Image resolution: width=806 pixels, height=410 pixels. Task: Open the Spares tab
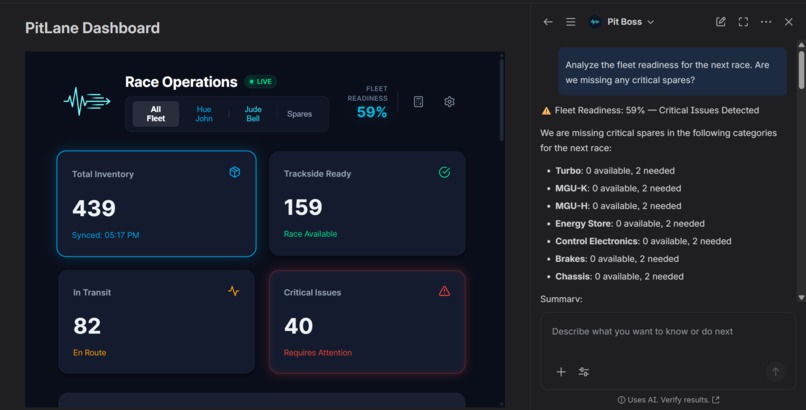click(300, 114)
